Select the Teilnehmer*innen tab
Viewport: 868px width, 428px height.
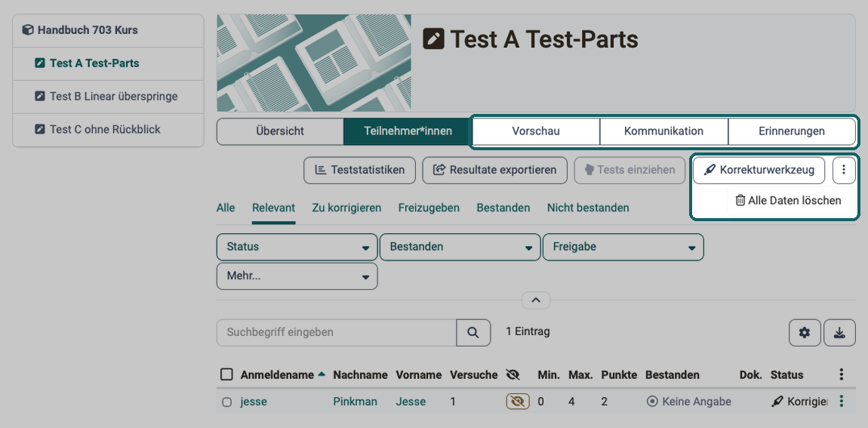pos(408,131)
